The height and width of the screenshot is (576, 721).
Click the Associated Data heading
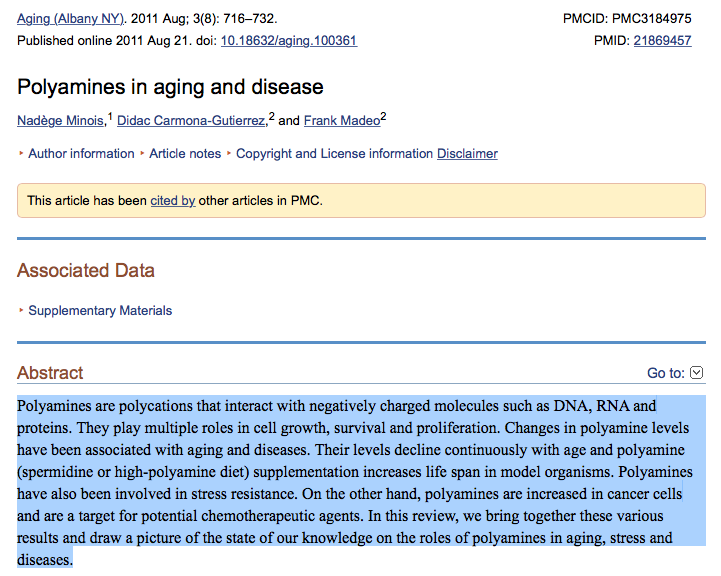[x=86, y=271]
